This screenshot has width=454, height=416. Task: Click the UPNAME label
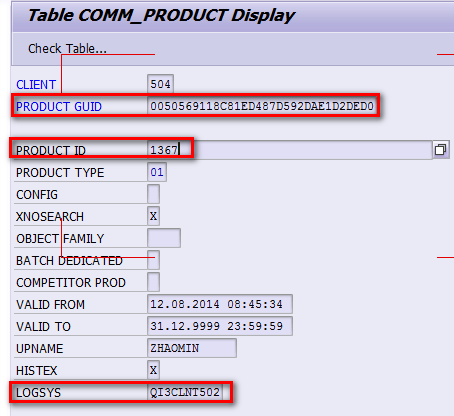(x=39, y=349)
